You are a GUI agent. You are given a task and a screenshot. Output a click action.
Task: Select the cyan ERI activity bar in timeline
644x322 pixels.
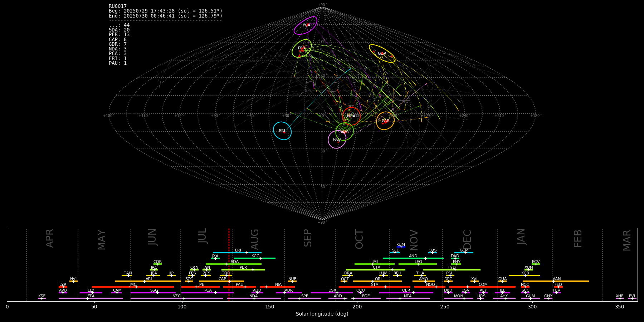point(237,253)
